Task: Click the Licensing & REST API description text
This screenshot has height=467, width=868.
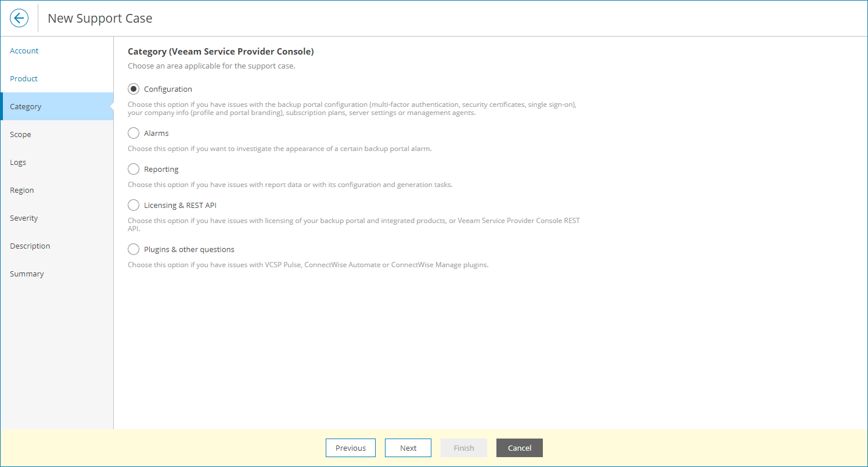Action: (354, 225)
